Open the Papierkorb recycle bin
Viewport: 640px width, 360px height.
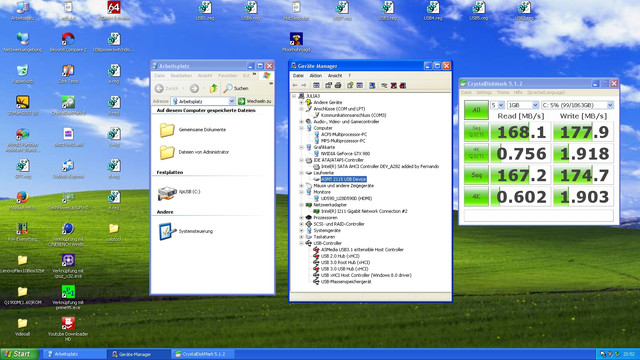[22, 73]
